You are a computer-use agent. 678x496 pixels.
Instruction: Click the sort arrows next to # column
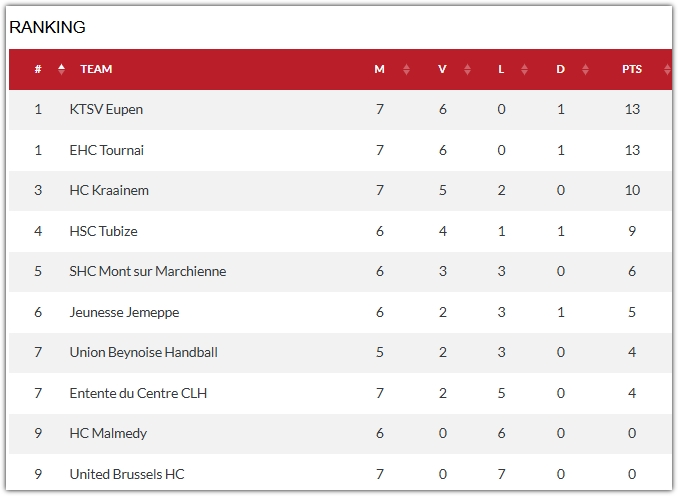coord(62,70)
